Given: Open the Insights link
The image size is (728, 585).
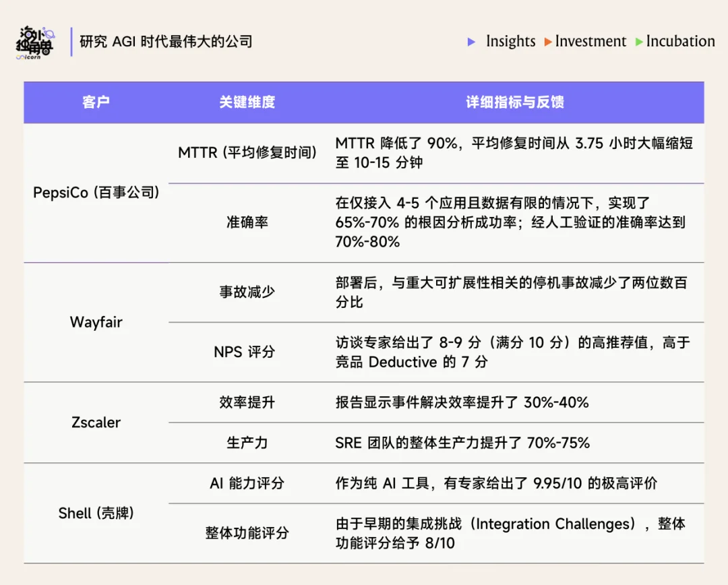Looking at the screenshot, I should (511, 41).
